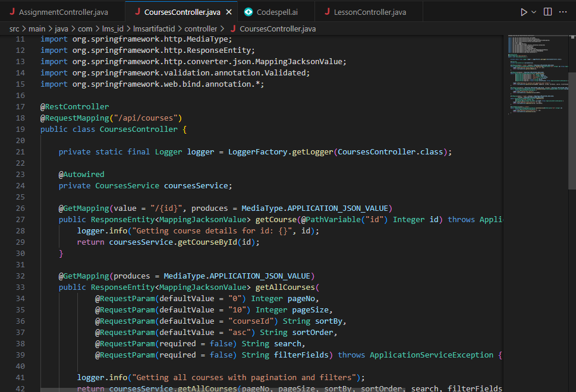The height and width of the screenshot is (392, 576).
Task: Click the More Actions ellipsis icon
Action: pyautogui.click(x=564, y=11)
